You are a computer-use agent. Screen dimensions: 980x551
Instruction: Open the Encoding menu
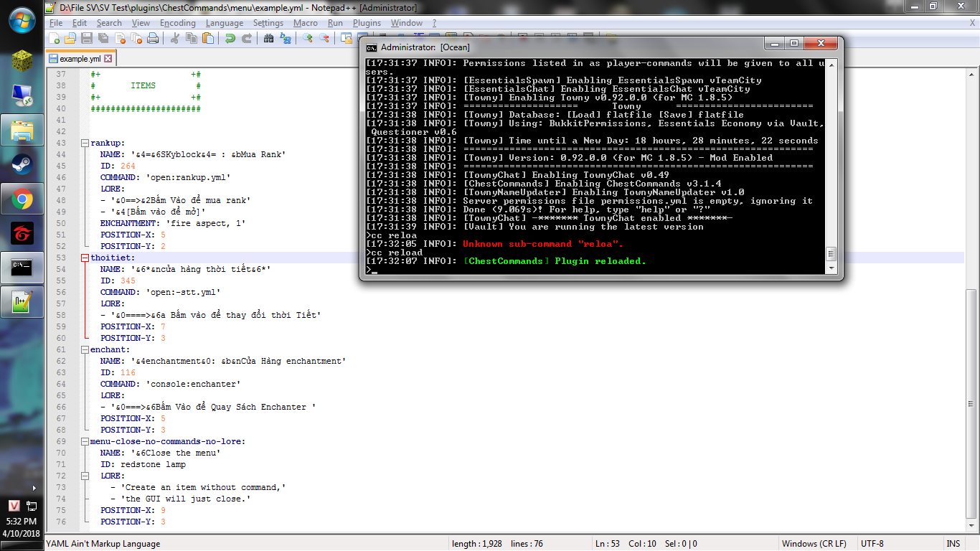pyautogui.click(x=177, y=23)
